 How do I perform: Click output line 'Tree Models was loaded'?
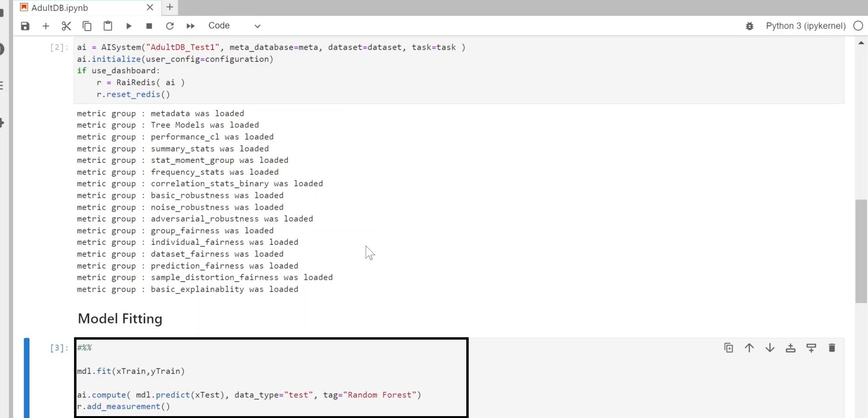(168, 125)
